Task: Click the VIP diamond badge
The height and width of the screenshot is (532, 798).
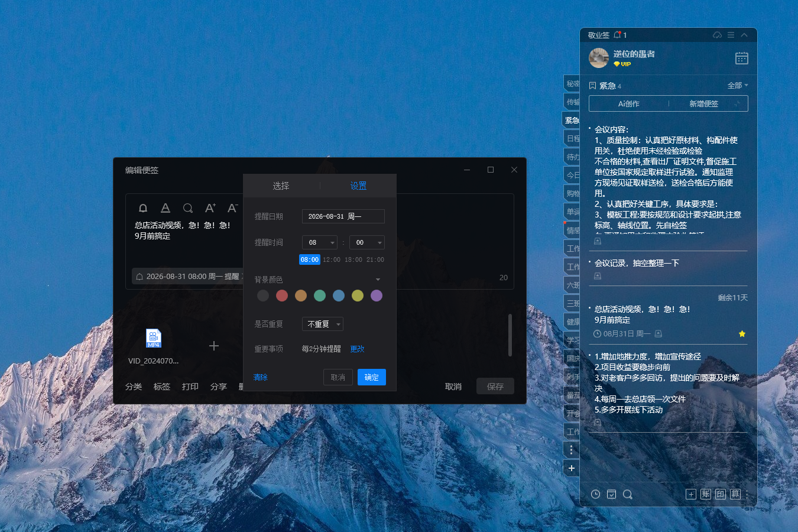Action: [x=622, y=64]
